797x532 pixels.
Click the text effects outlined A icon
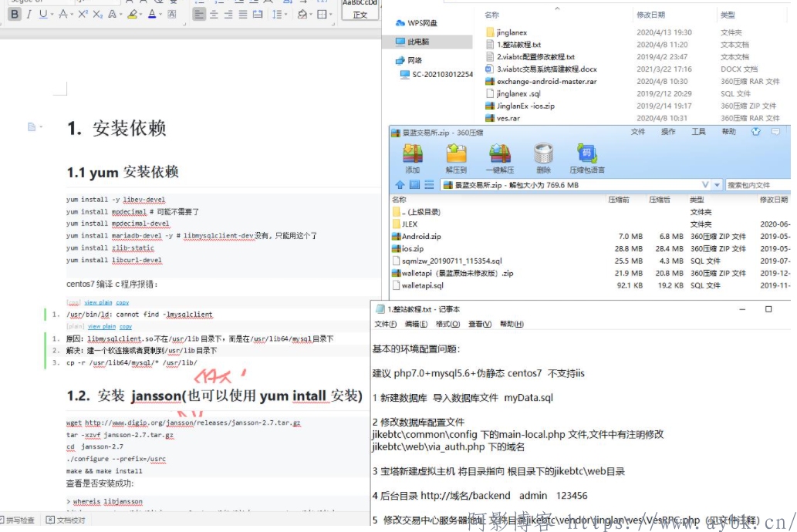coord(113,14)
